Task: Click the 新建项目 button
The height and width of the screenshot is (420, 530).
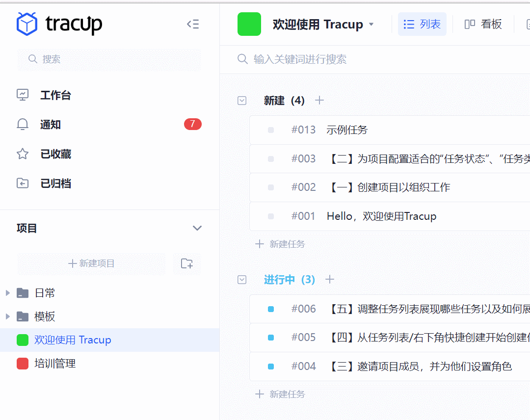Action: coord(92,263)
